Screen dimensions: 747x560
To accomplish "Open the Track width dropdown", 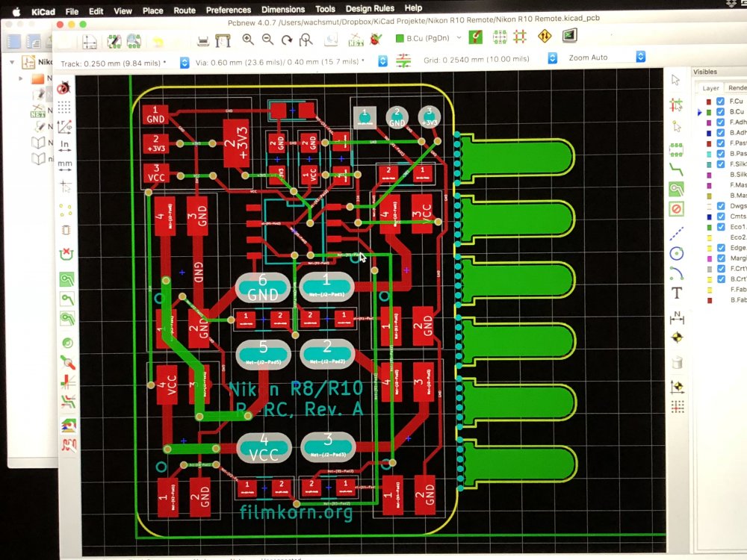I will click(185, 62).
